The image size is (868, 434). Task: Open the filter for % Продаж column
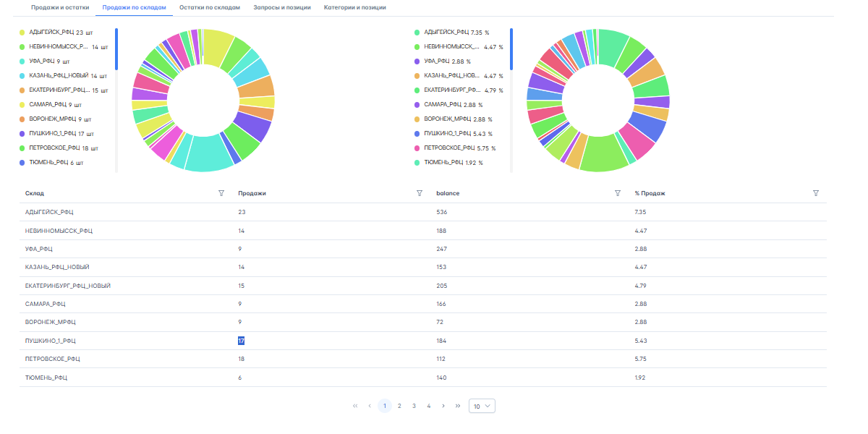click(816, 193)
